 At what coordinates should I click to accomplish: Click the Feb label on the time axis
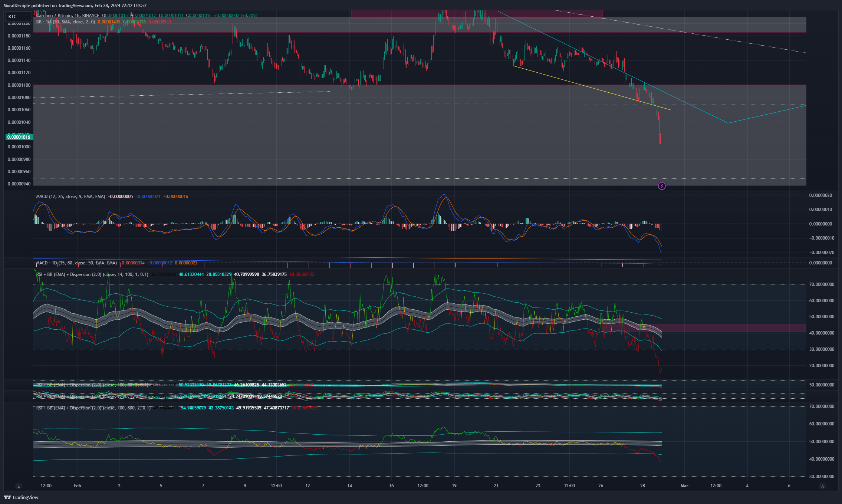[x=77, y=486]
